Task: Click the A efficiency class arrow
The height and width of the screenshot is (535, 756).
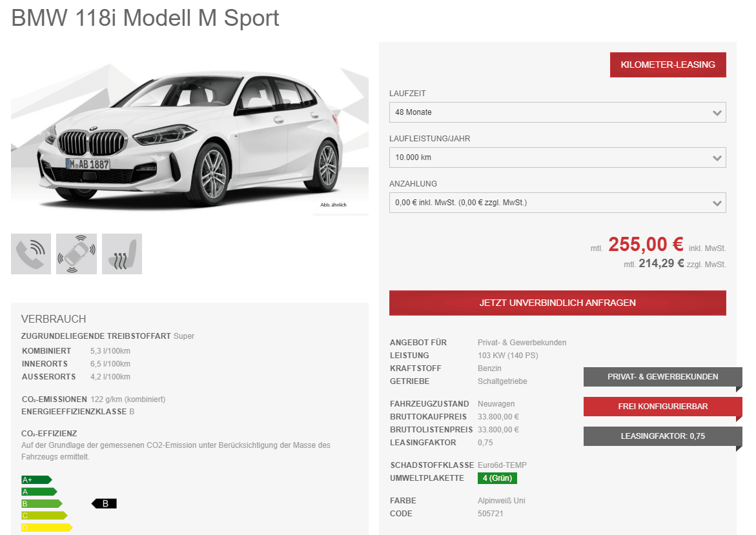Action: 39,492
